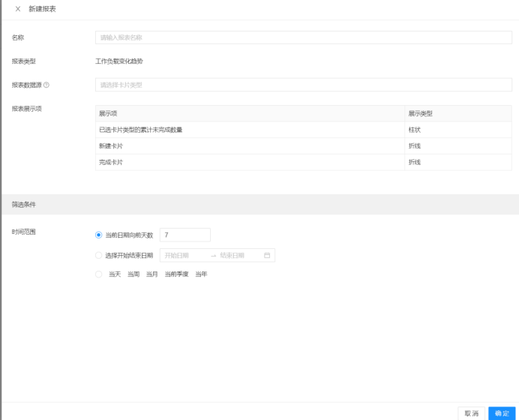The image size is (519, 420).
Task: Choose the 当年 quick time option
Action: (x=201, y=274)
